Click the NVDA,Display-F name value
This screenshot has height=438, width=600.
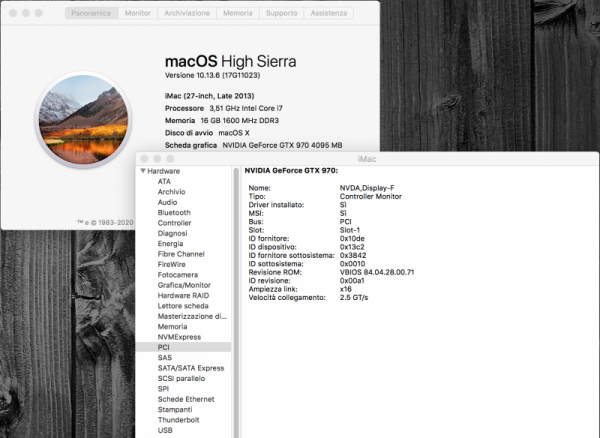367,188
